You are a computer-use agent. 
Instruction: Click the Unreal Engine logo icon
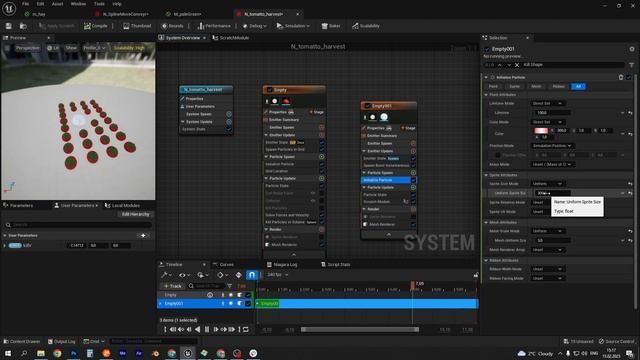pos(9,8)
